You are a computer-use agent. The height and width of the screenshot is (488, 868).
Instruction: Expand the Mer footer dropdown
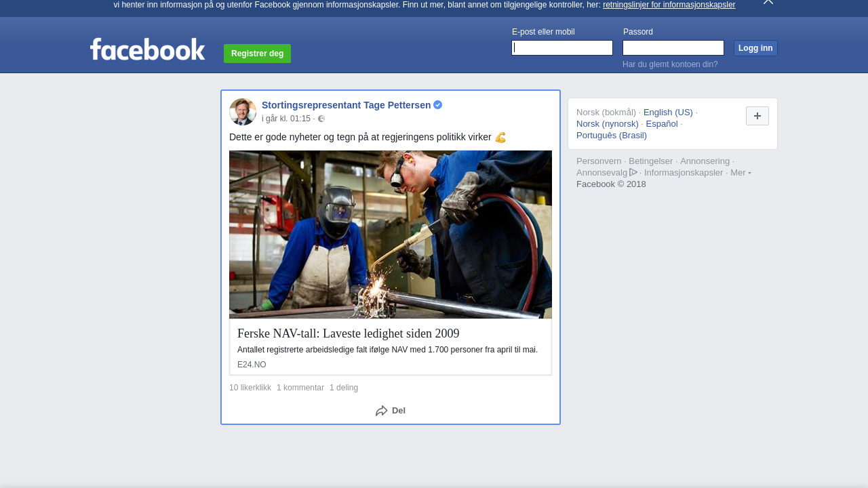[741, 173]
